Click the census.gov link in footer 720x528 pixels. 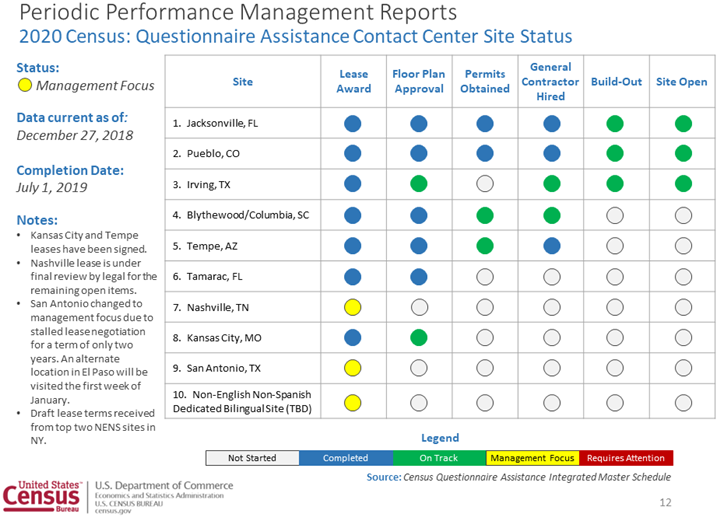pos(114,511)
